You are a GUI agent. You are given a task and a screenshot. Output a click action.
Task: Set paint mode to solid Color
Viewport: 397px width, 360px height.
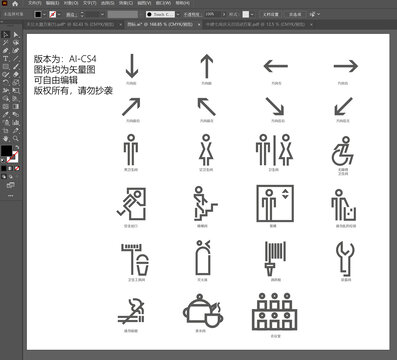coord(4,168)
